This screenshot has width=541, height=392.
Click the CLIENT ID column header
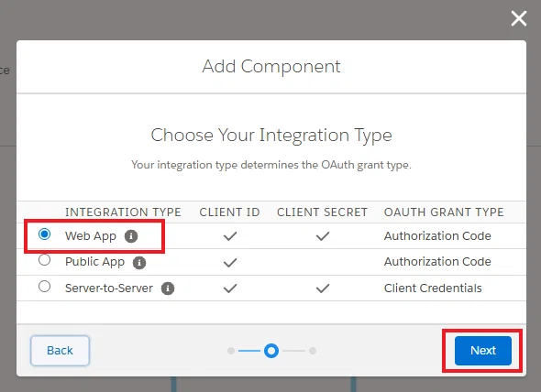[x=229, y=212]
